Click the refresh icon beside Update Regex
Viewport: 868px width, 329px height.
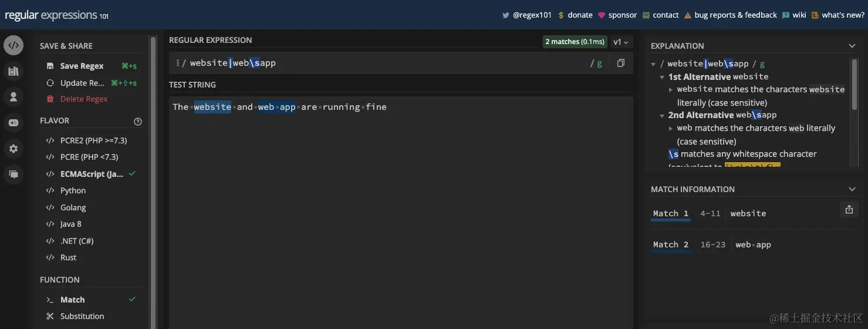click(50, 83)
